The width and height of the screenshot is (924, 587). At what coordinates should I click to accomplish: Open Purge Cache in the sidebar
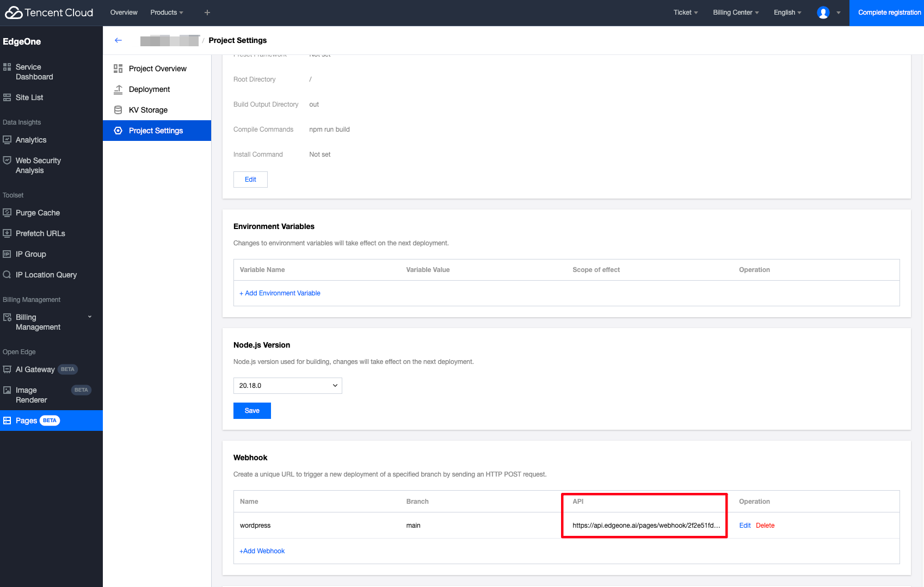click(38, 213)
